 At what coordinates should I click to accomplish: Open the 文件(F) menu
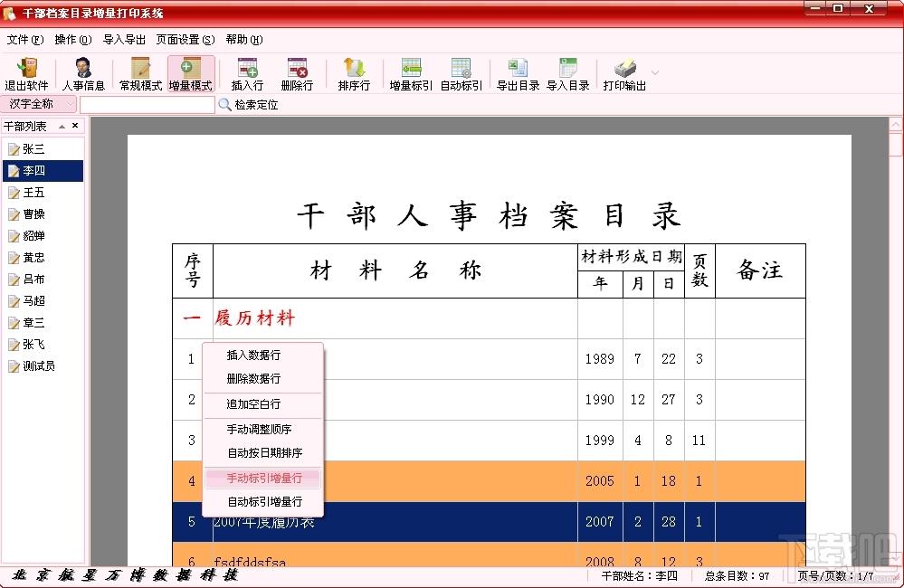click(x=24, y=39)
